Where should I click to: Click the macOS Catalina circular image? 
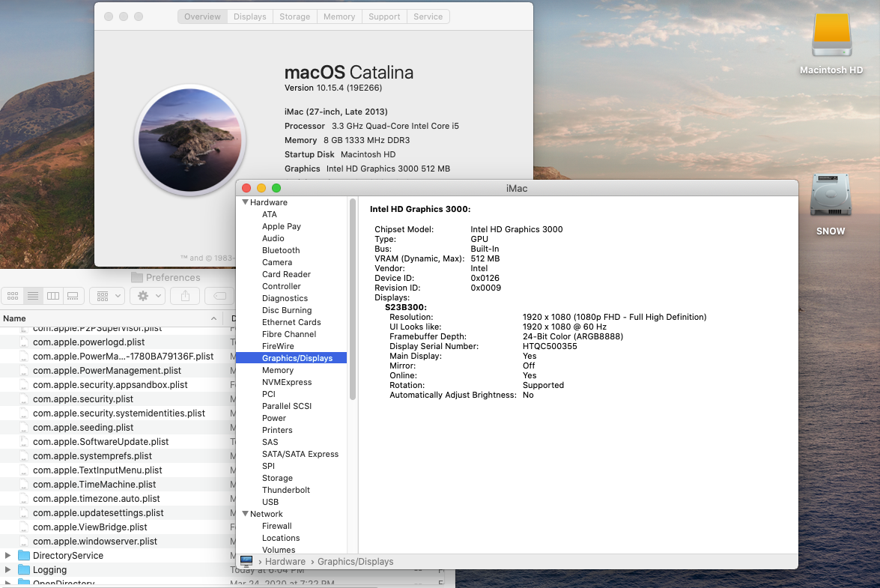click(190, 140)
